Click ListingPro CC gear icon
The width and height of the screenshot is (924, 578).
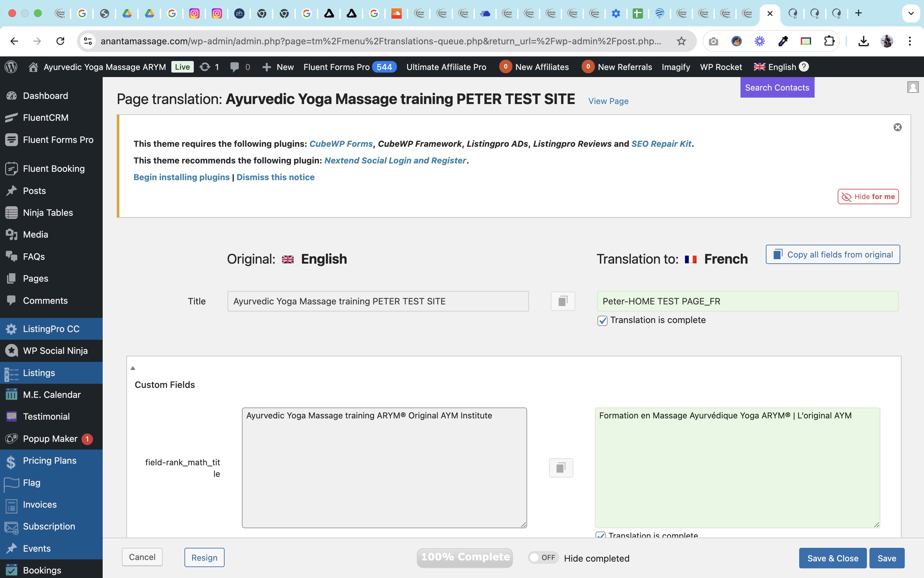[12, 329]
